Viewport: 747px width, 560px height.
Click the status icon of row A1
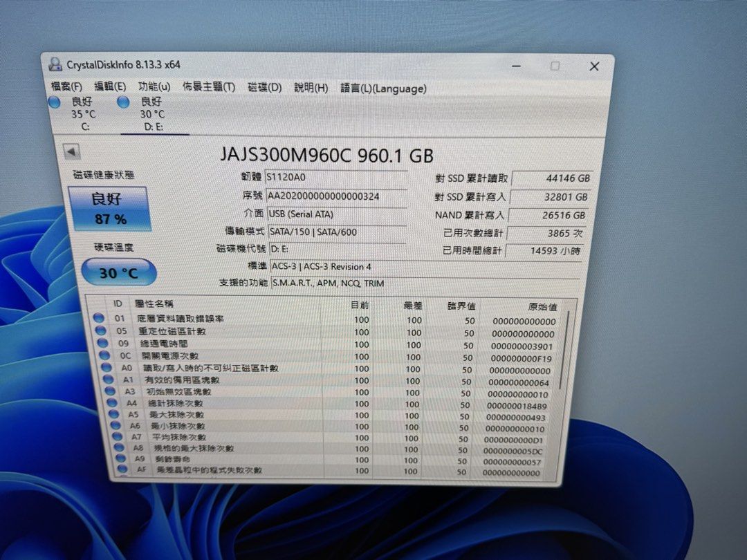[108, 379]
